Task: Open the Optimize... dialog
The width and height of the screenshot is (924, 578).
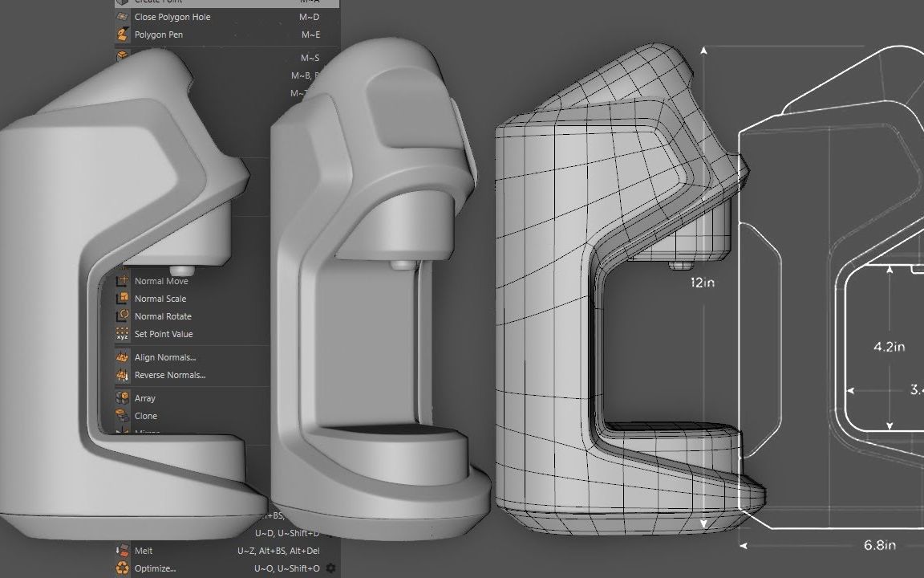Action: pyautogui.click(x=154, y=568)
